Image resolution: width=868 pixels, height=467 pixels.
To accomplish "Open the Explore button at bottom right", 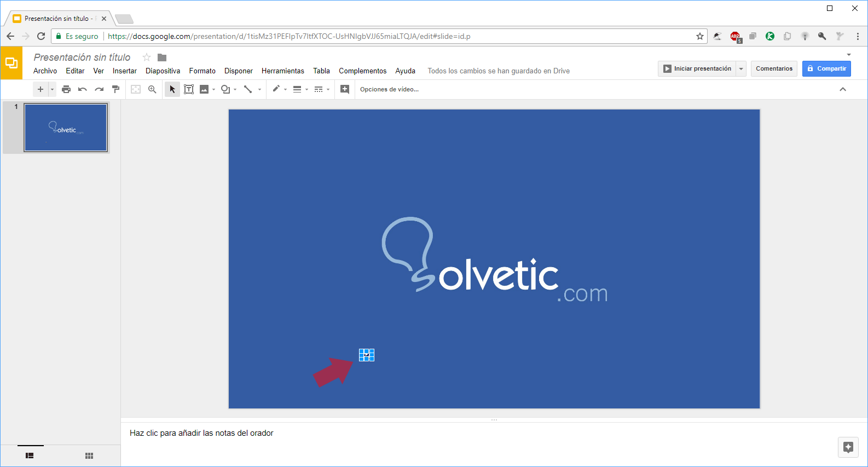I will coord(848,447).
